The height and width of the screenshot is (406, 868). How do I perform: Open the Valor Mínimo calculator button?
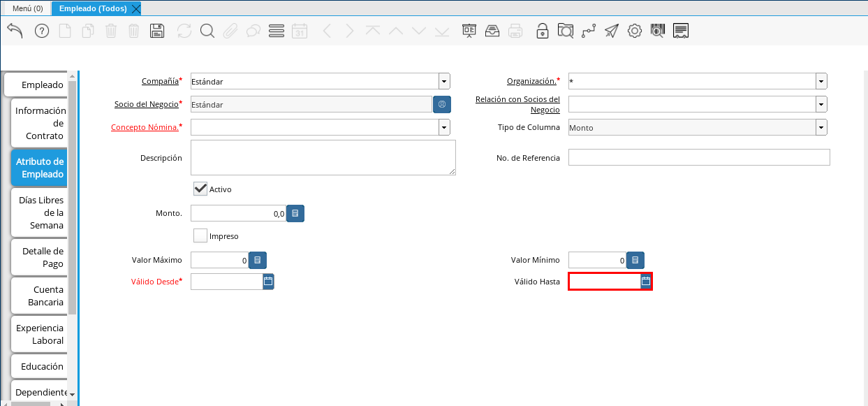[x=635, y=260]
